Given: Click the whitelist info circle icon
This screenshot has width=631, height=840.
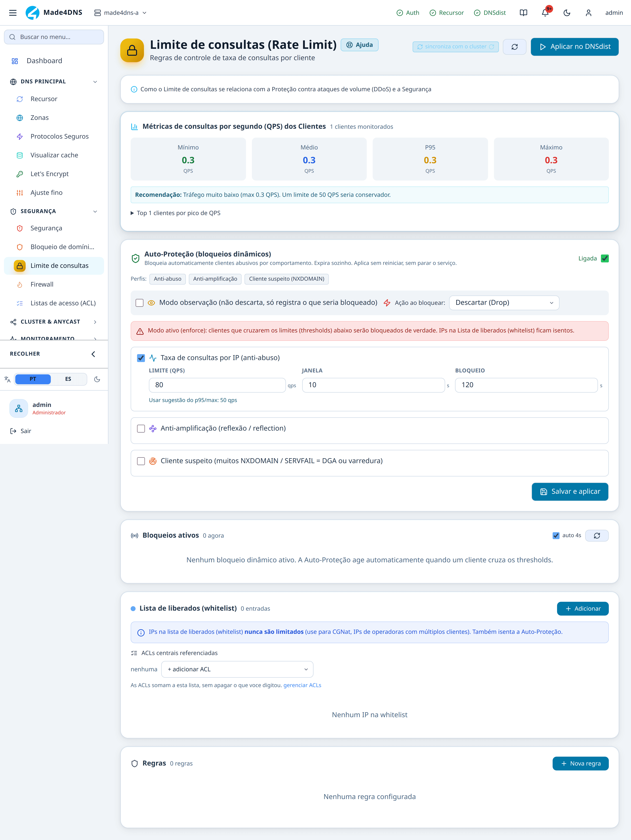Looking at the screenshot, I should (x=141, y=632).
